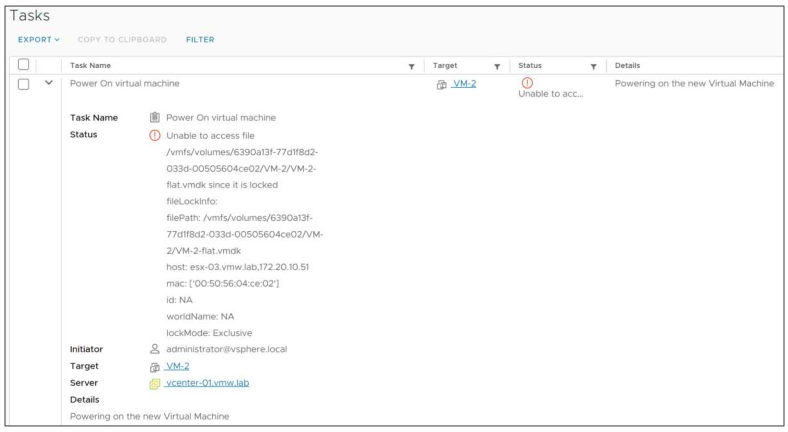Click the Details column header
This screenshot has height=432, width=788.
pyautogui.click(x=628, y=65)
